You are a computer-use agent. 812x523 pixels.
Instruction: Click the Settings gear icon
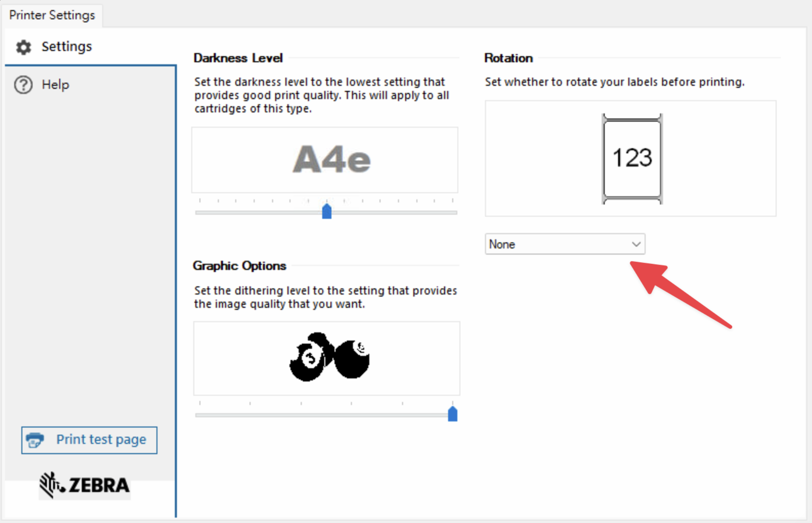pos(23,46)
